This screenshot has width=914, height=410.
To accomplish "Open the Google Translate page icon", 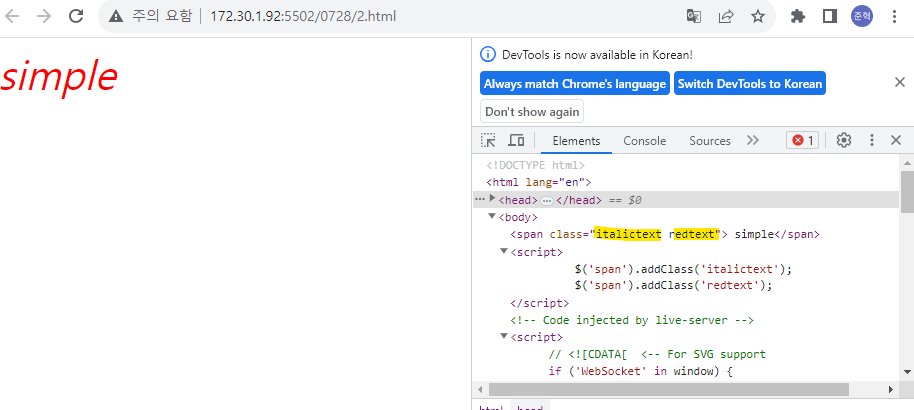I will (694, 16).
